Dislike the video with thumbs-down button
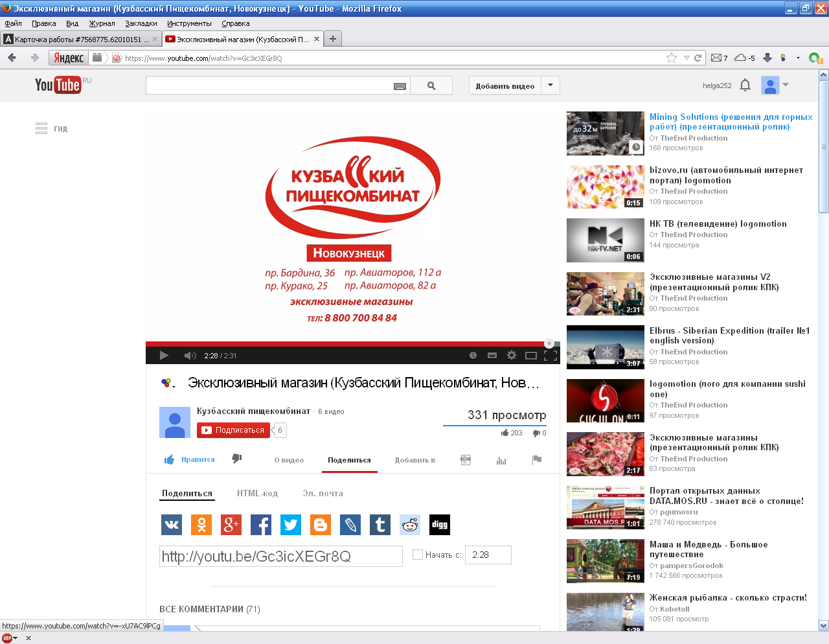829x644 pixels. pos(237,459)
